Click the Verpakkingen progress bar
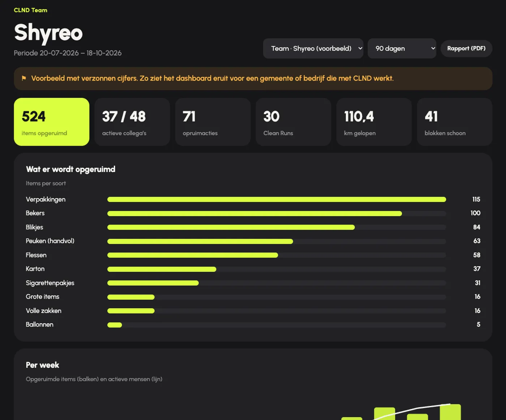This screenshot has width=506, height=420. [x=276, y=199]
